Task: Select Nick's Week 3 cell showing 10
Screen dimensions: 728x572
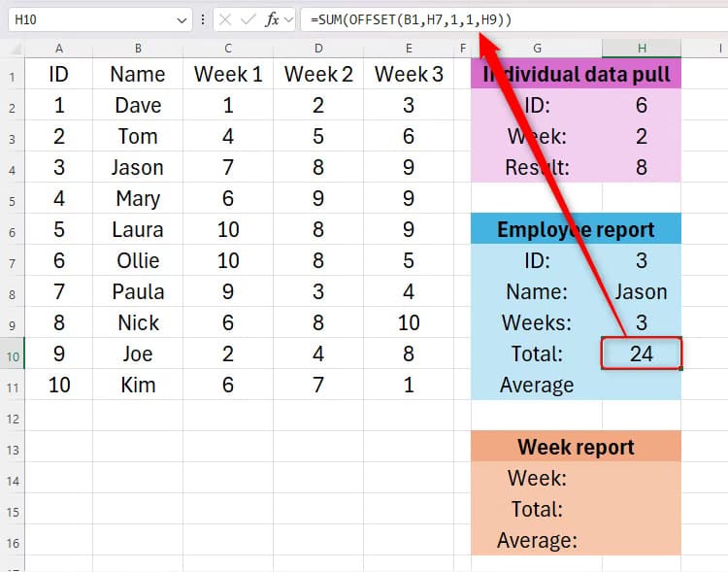Action: (x=409, y=322)
